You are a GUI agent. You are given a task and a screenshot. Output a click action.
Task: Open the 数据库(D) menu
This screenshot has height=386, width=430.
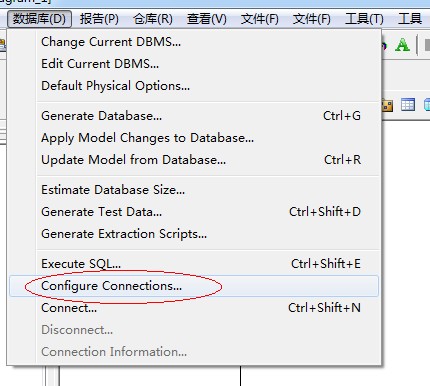click(x=39, y=19)
